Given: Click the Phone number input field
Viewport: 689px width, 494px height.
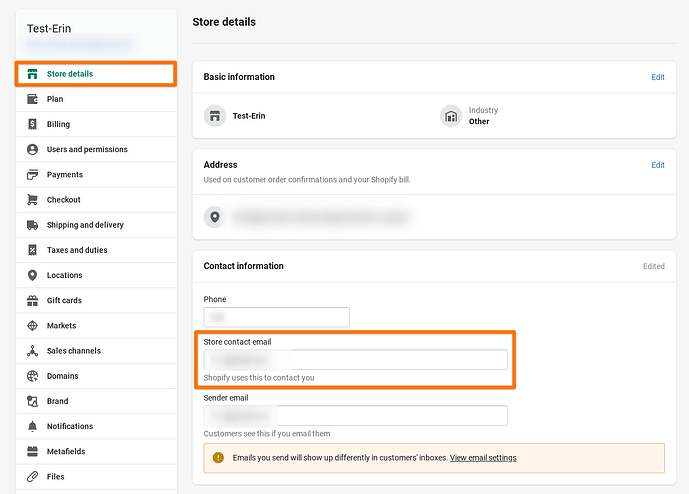Looking at the screenshot, I should point(276,317).
